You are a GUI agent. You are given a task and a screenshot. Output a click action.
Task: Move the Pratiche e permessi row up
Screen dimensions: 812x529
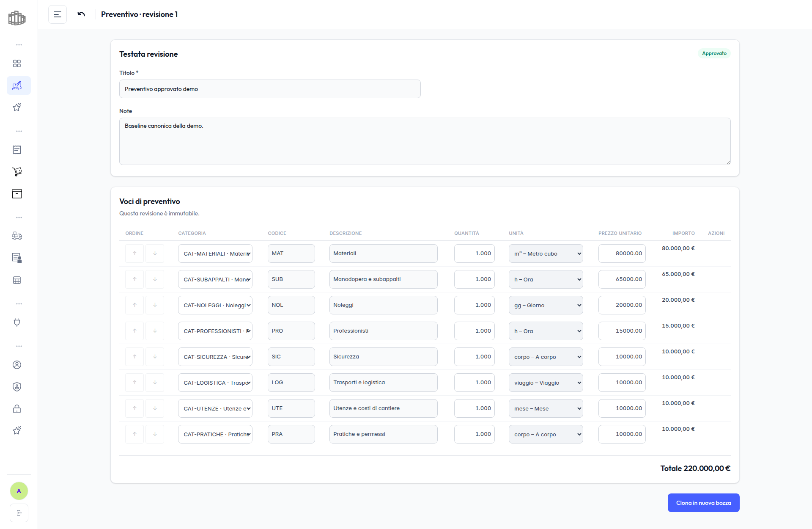pyautogui.click(x=134, y=434)
